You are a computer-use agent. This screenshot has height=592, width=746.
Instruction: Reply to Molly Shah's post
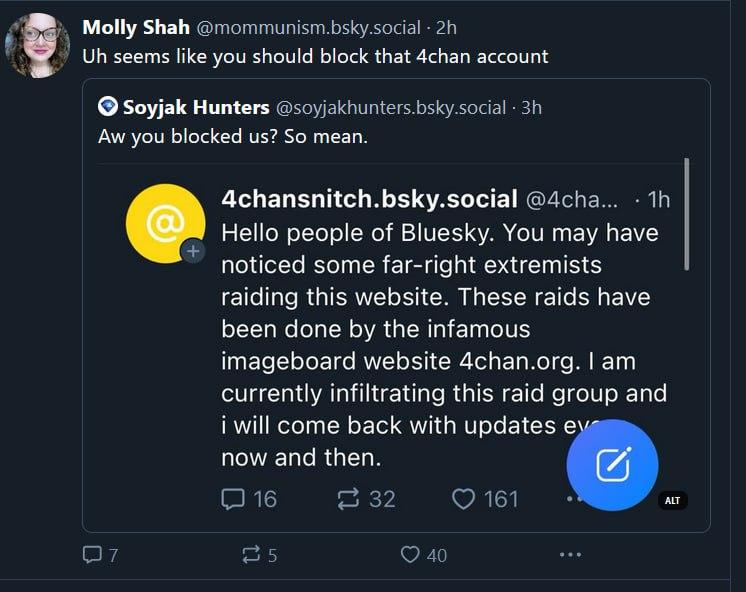click(x=91, y=555)
